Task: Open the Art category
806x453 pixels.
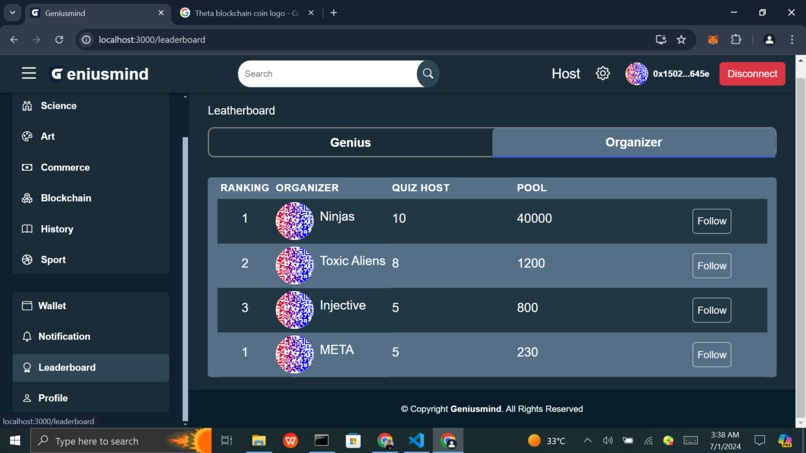Action: pyautogui.click(x=90, y=136)
